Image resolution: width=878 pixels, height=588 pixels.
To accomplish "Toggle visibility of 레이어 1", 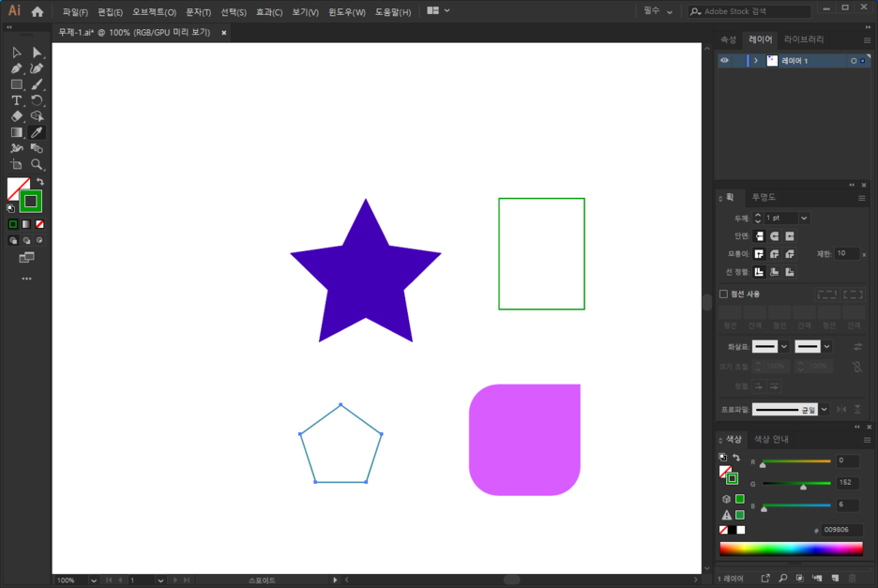I will (724, 60).
